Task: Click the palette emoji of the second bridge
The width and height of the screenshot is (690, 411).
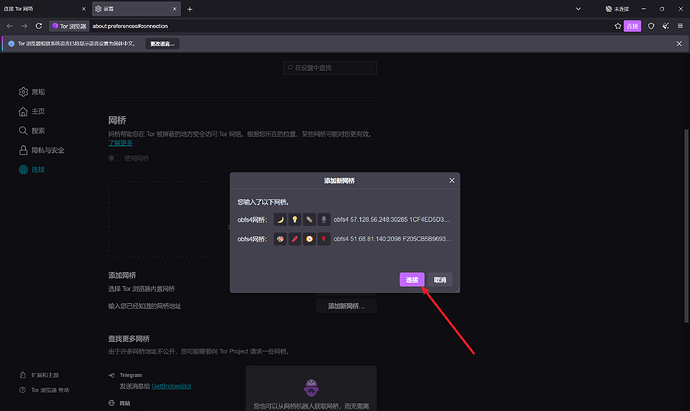Action: 280,239
